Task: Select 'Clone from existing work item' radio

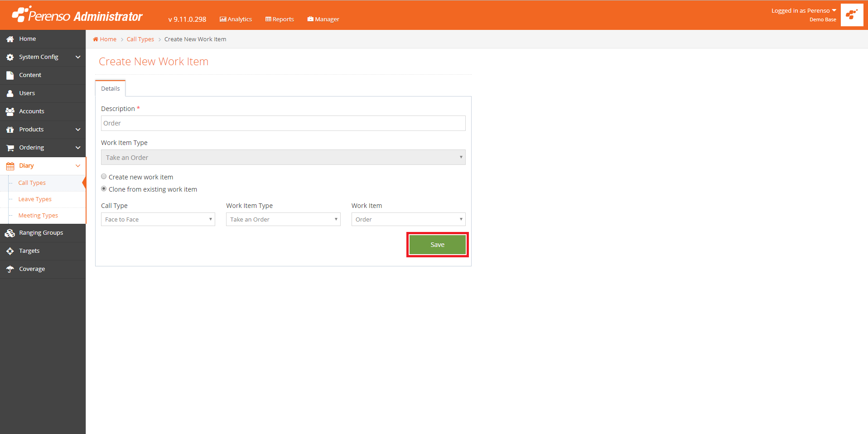Action: click(x=104, y=189)
